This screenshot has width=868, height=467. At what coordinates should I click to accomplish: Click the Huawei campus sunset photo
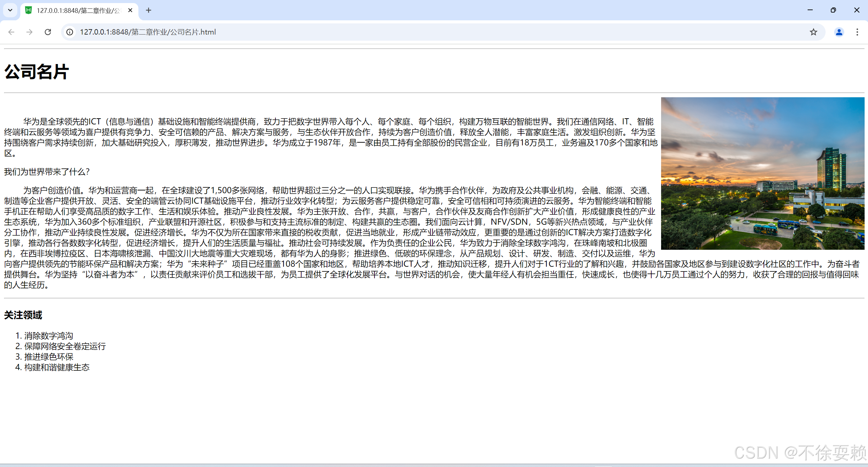point(762,173)
